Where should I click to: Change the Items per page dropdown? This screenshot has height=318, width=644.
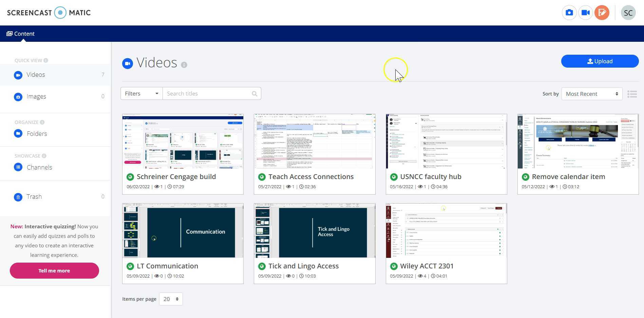click(x=171, y=299)
